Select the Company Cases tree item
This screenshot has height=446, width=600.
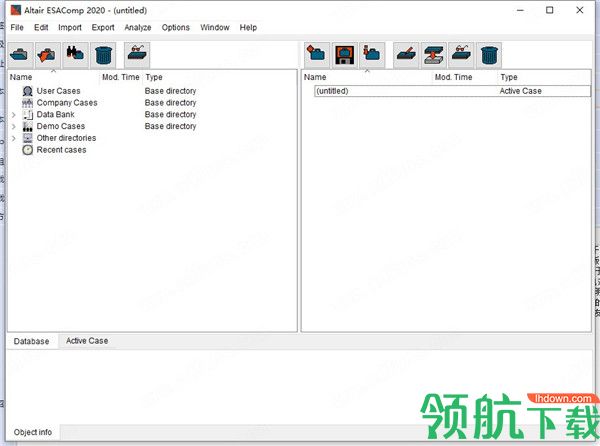pos(67,103)
